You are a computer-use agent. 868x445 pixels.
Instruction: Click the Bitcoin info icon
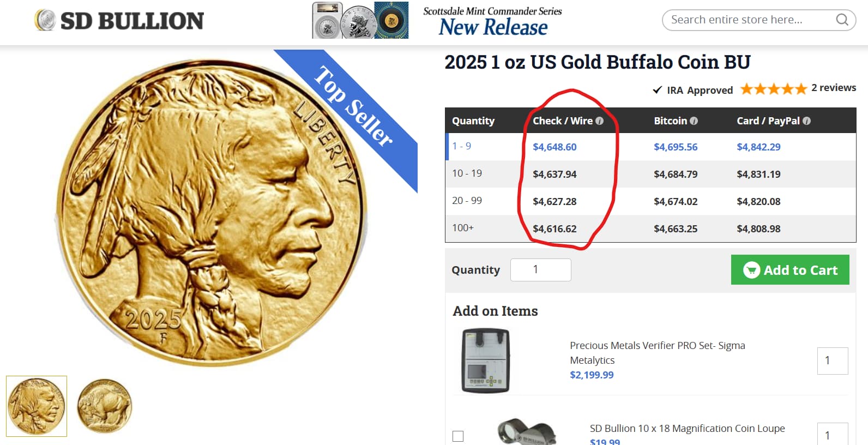pyautogui.click(x=694, y=121)
